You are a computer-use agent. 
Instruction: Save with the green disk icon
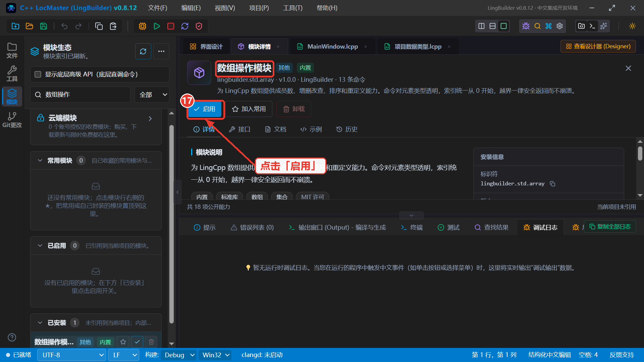[x=44, y=26]
